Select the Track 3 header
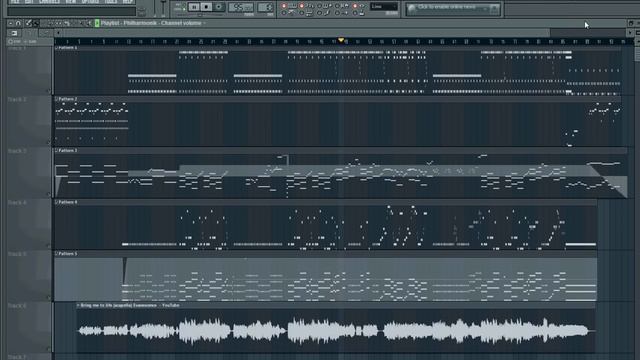 (x=29, y=173)
